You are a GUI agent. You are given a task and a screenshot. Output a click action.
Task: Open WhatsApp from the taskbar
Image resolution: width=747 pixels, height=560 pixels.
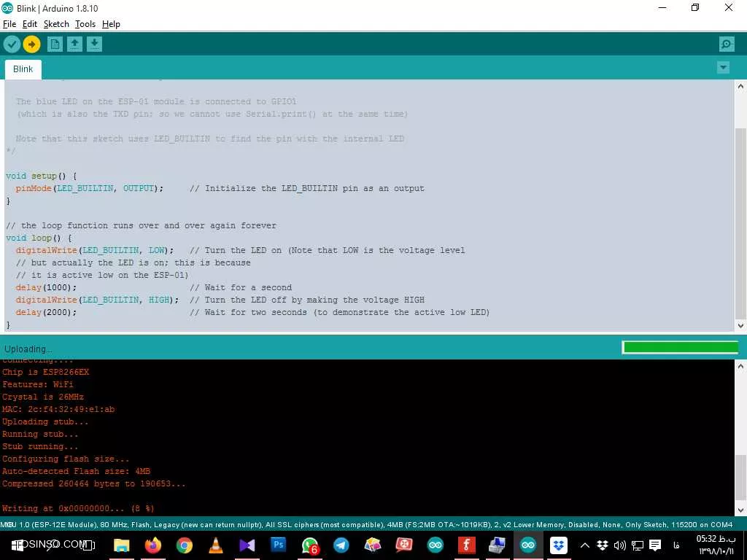click(x=309, y=545)
